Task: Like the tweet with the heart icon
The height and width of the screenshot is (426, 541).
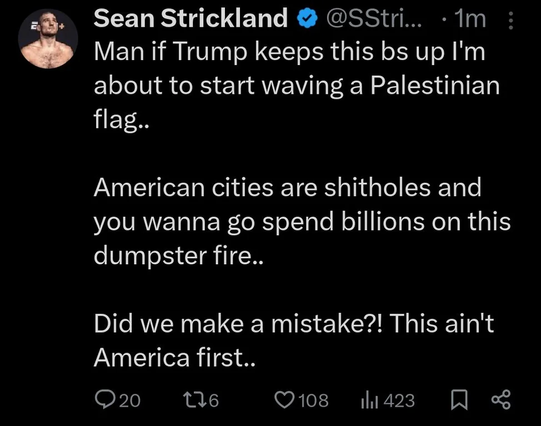Action: tap(285, 400)
